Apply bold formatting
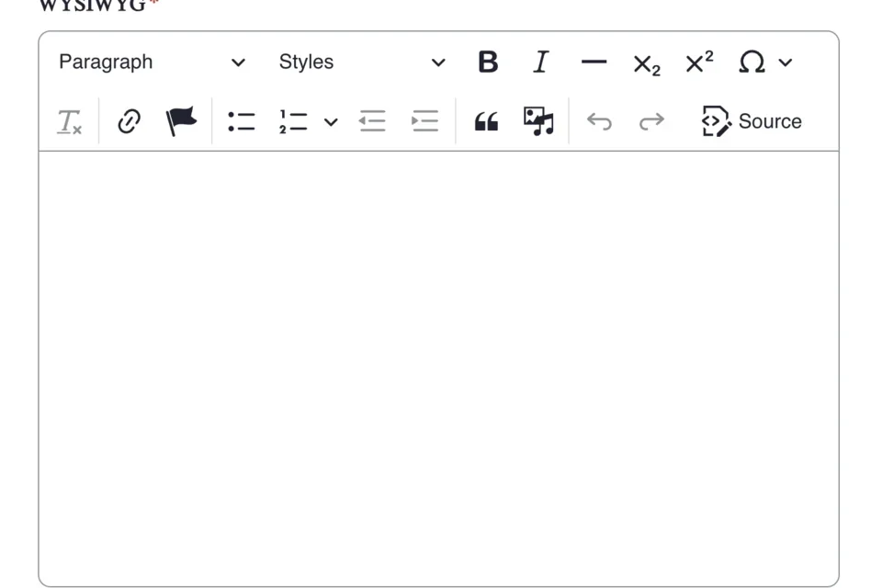This screenshot has width=882, height=588. pyautogui.click(x=488, y=62)
